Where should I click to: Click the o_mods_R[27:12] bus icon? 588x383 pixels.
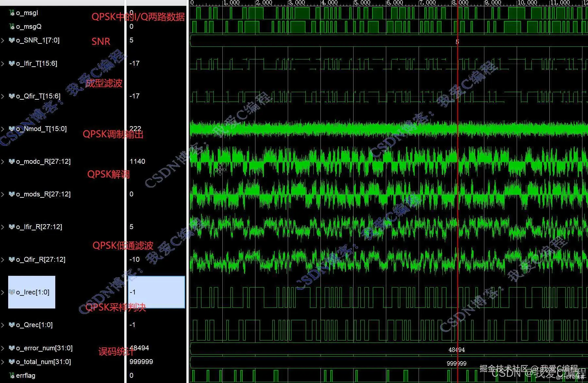click(x=12, y=194)
